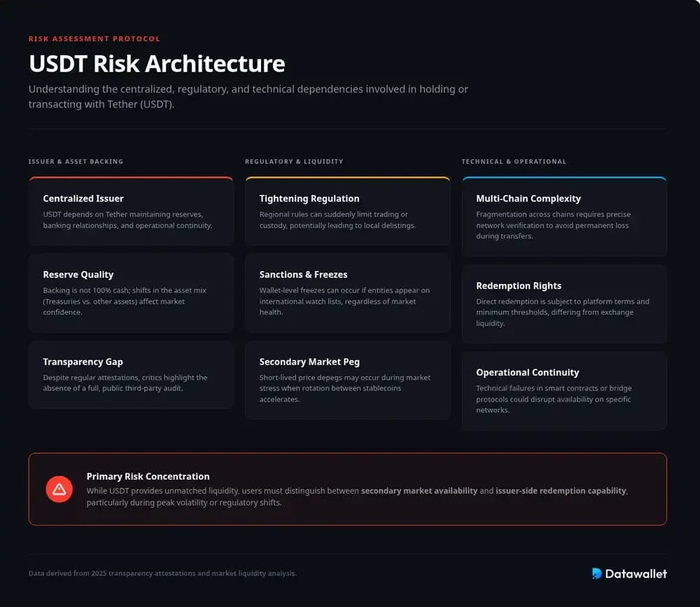Click the red warning triangle icon
The width and height of the screenshot is (700, 607).
click(x=59, y=489)
